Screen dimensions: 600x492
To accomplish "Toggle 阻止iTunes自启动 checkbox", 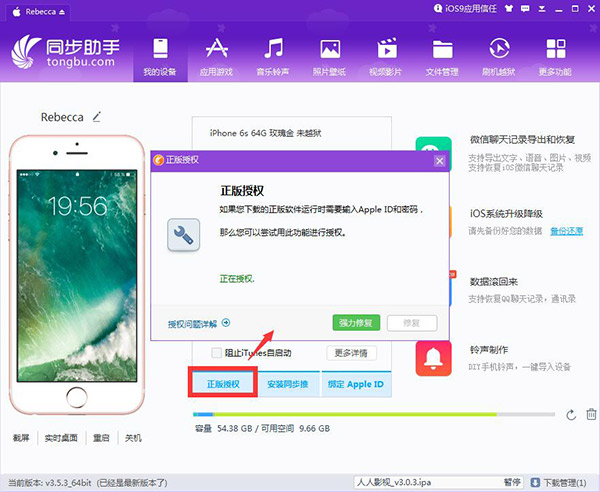I will [x=217, y=352].
